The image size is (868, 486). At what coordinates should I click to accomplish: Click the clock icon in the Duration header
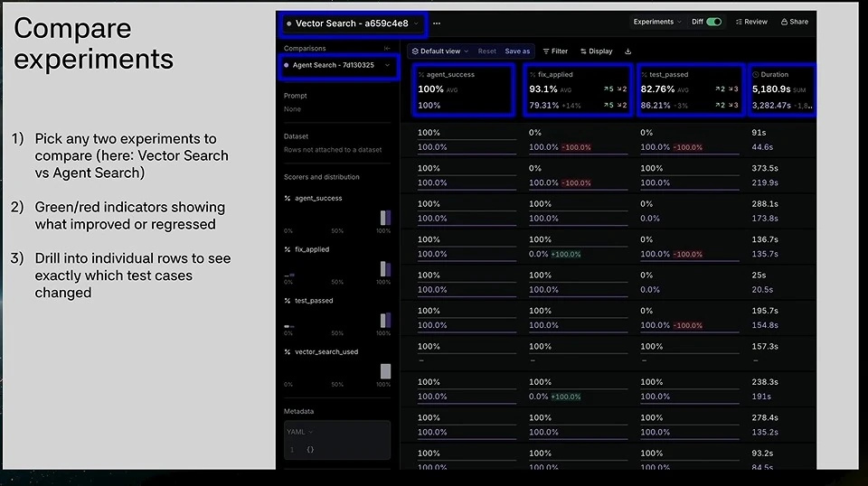[x=756, y=74]
